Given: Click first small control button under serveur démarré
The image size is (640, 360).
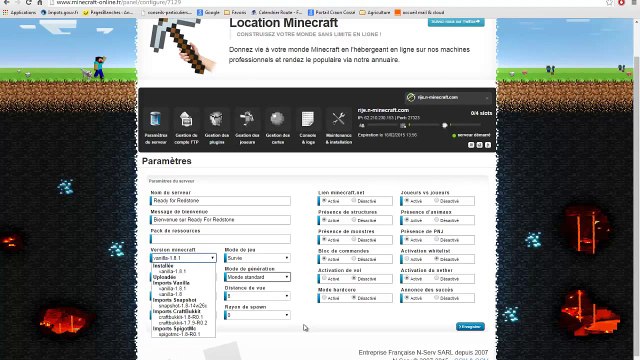Looking at the screenshot, I should point(471,145).
